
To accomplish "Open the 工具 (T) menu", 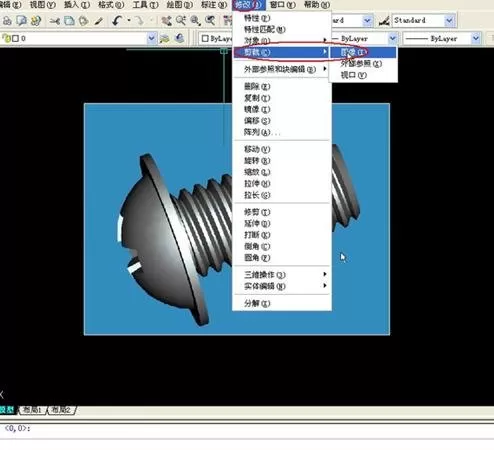I will 145,5.
